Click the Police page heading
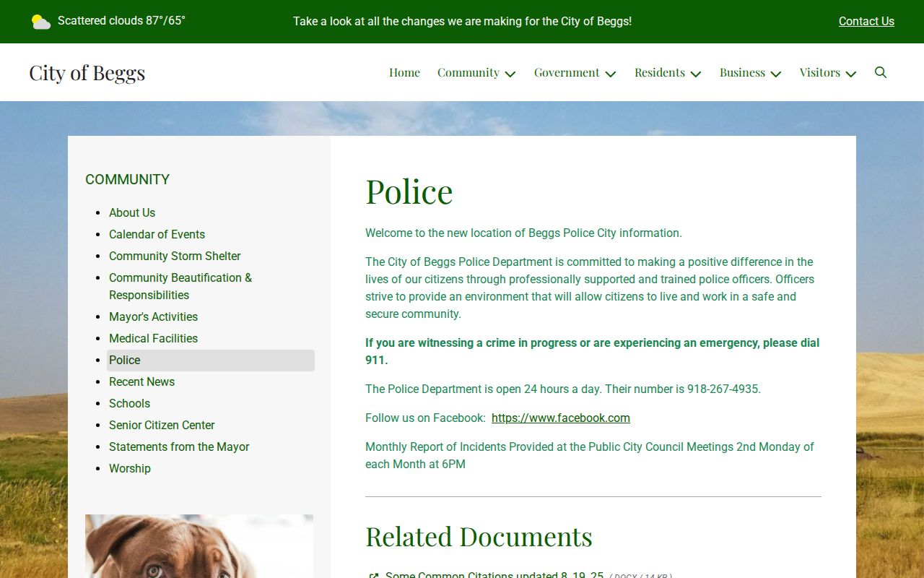 pyautogui.click(x=409, y=191)
